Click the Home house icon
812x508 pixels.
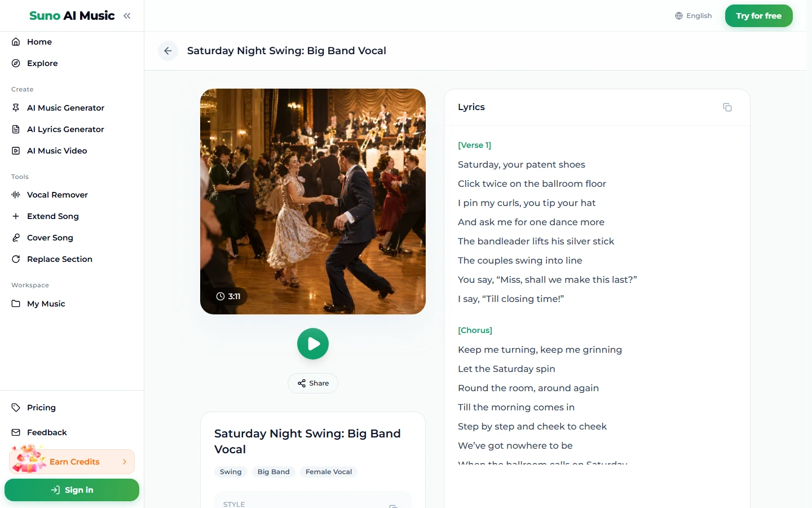pos(16,42)
